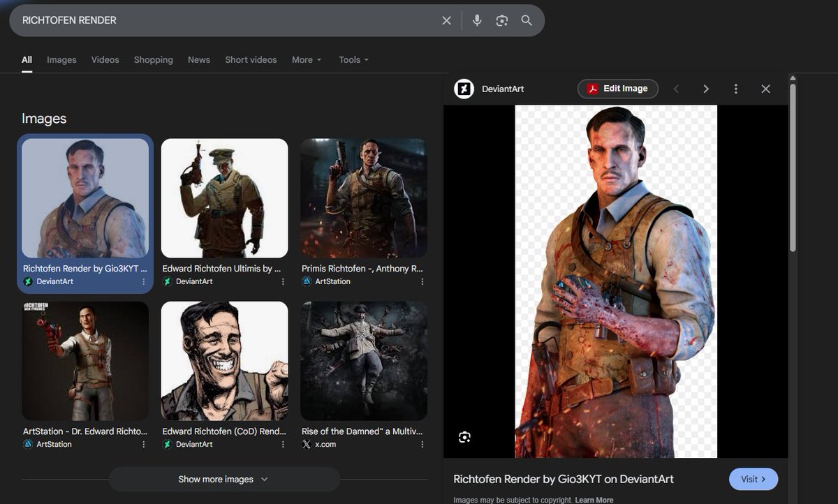Open options for Rise of the Damned result

coord(422,444)
